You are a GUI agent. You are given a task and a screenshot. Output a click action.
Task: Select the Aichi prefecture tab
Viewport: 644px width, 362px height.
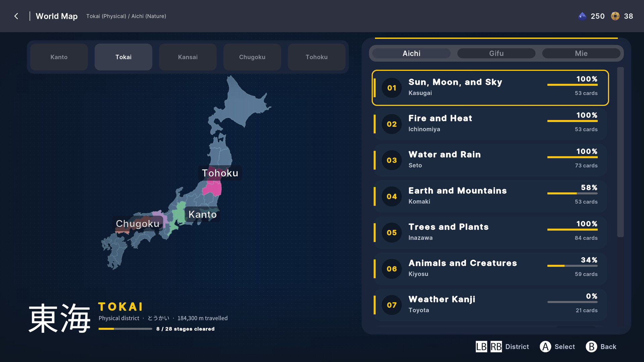point(411,53)
